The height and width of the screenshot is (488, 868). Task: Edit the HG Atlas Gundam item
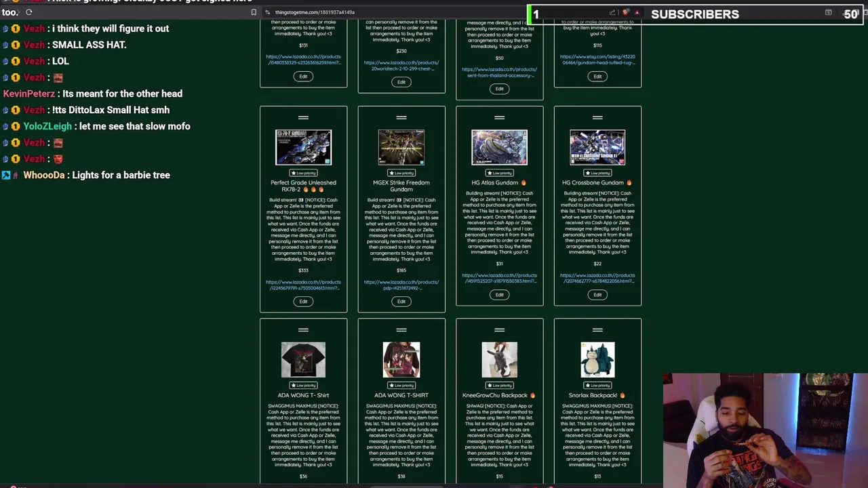point(499,295)
